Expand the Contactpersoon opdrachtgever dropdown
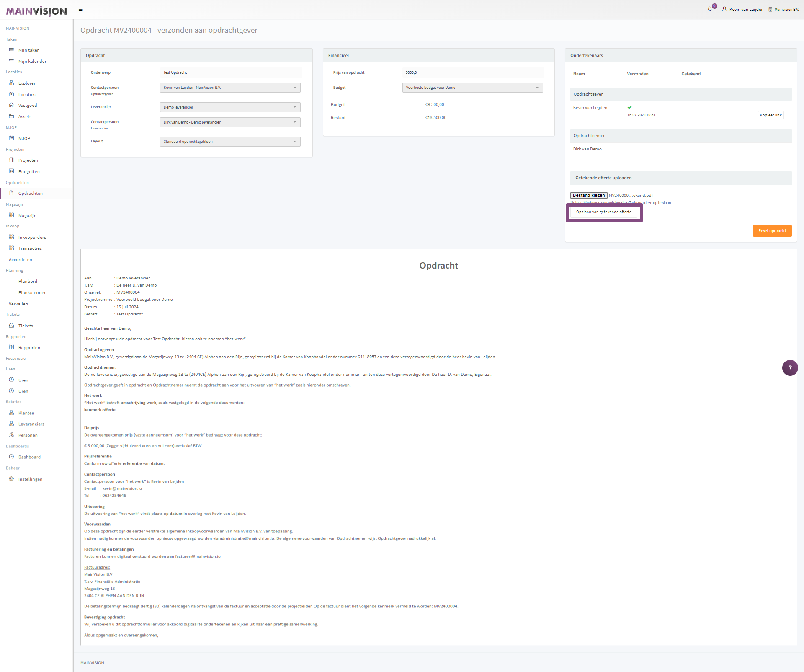 pos(230,88)
